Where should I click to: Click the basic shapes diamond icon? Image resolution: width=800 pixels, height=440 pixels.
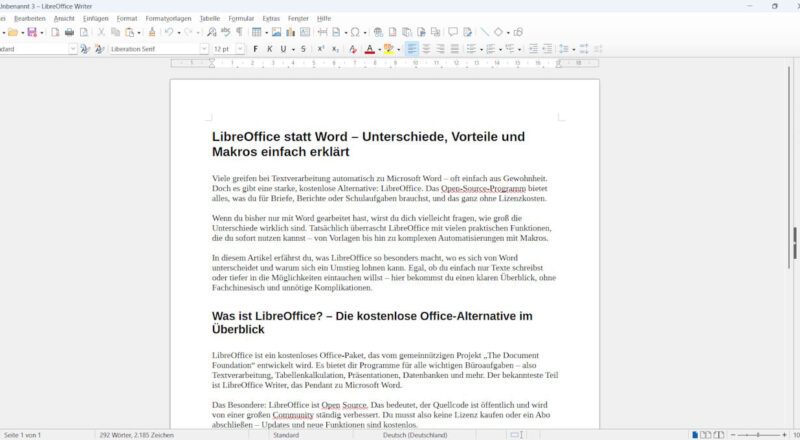[498, 32]
